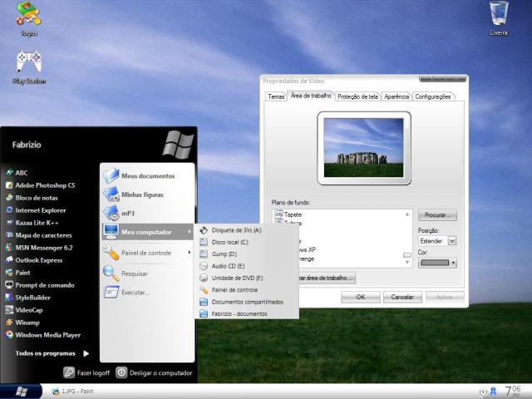Click the taskbar clock

[512, 392]
